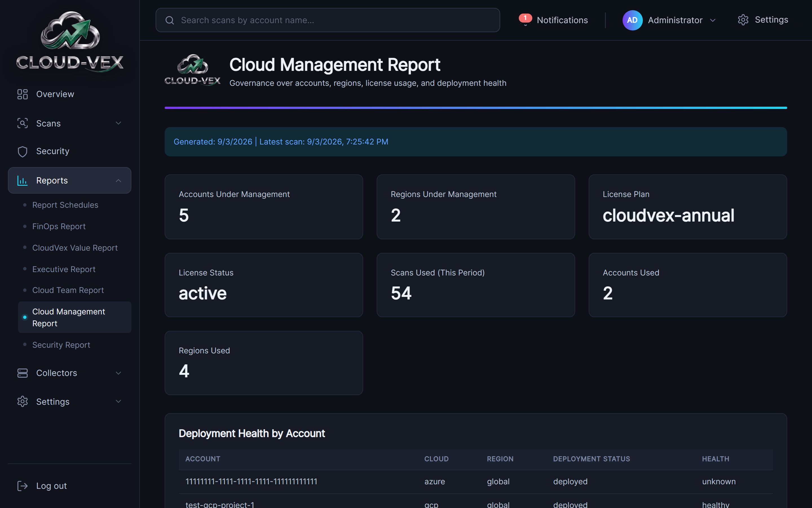Click the Accounts Used card
812x508 pixels.
[x=687, y=285]
